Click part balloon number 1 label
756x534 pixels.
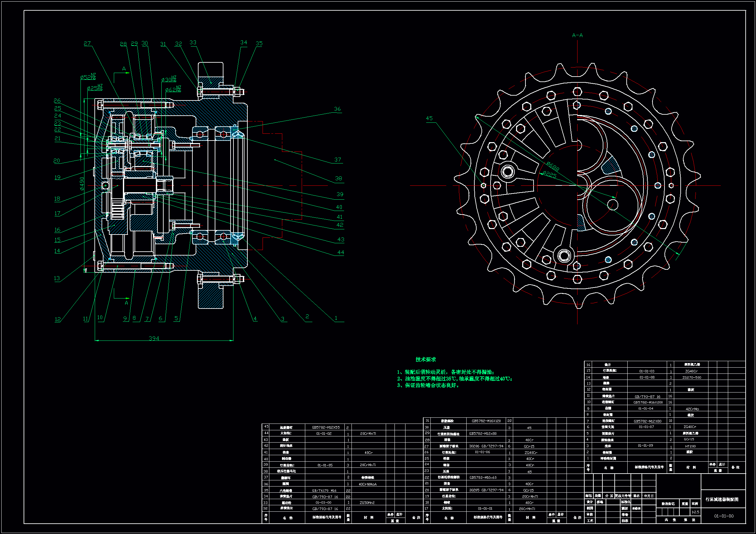tap(336, 318)
